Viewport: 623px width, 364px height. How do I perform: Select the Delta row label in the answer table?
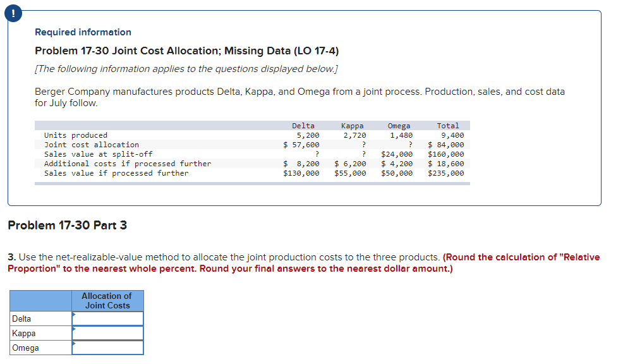coord(21,318)
